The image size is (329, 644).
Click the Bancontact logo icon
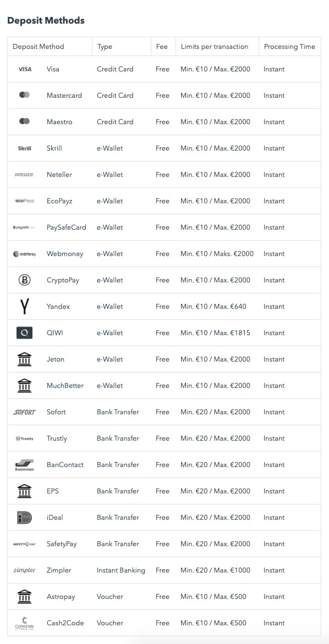pos(24,465)
